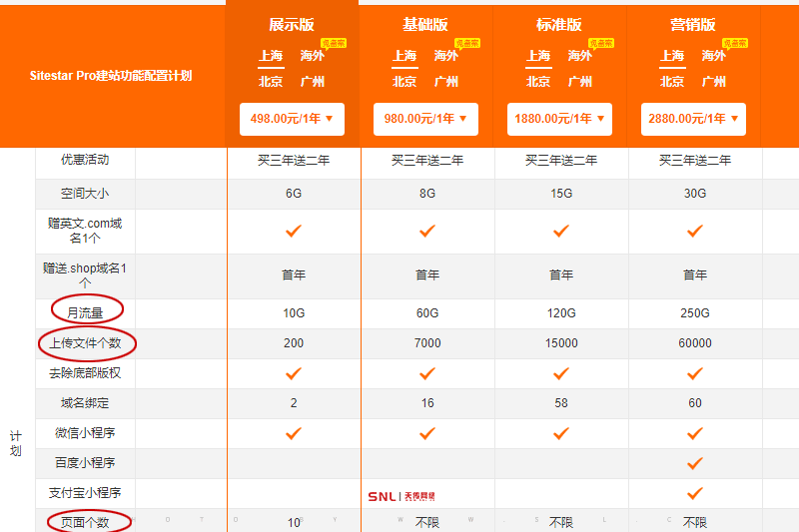This screenshot has width=799, height=532.
Task: Click the Sitestar Pro建站功能配置计划 title
Action: click(x=111, y=76)
